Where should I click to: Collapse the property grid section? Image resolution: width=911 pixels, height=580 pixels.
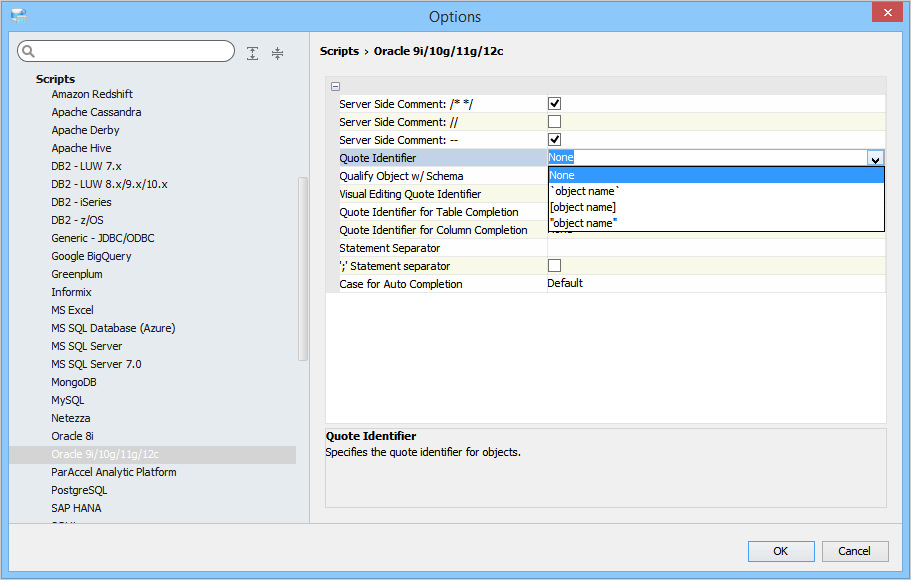click(335, 86)
